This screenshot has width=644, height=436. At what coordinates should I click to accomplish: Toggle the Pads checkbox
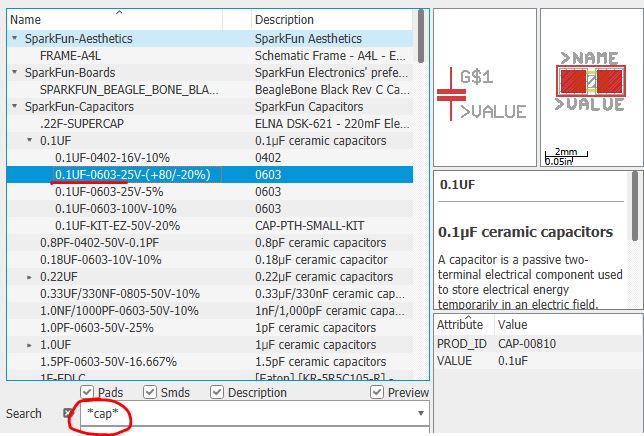coord(87,393)
